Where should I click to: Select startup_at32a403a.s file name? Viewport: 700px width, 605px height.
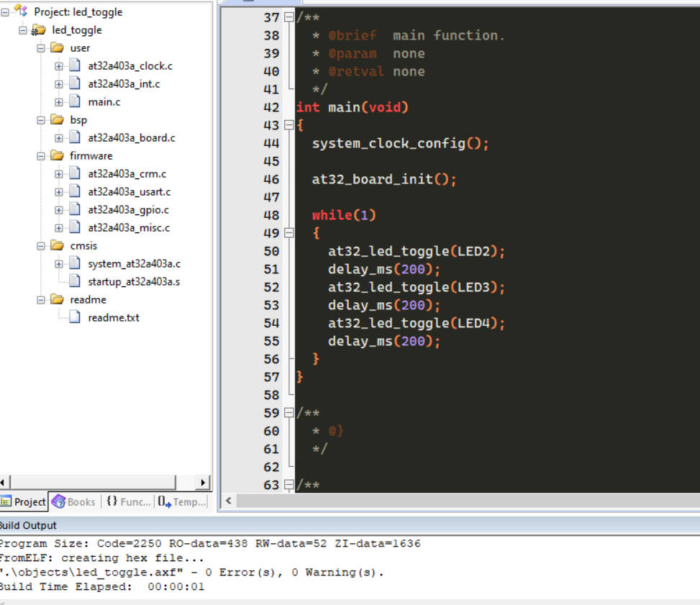click(134, 282)
